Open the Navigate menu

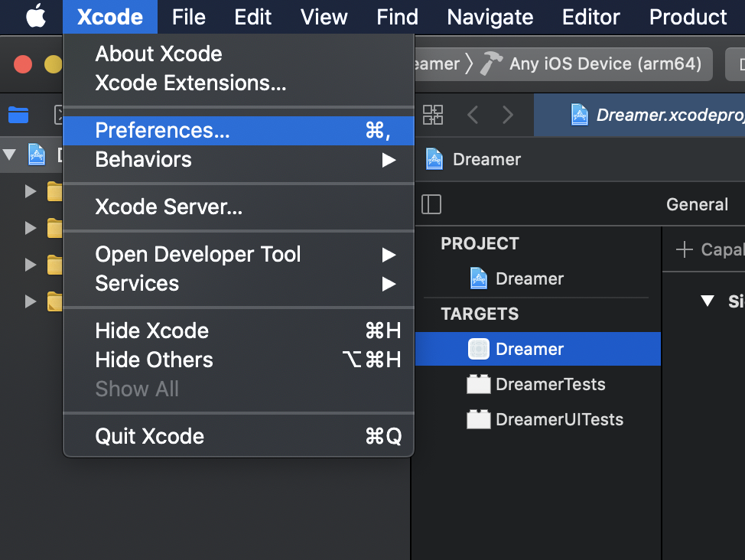coord(490,17)
